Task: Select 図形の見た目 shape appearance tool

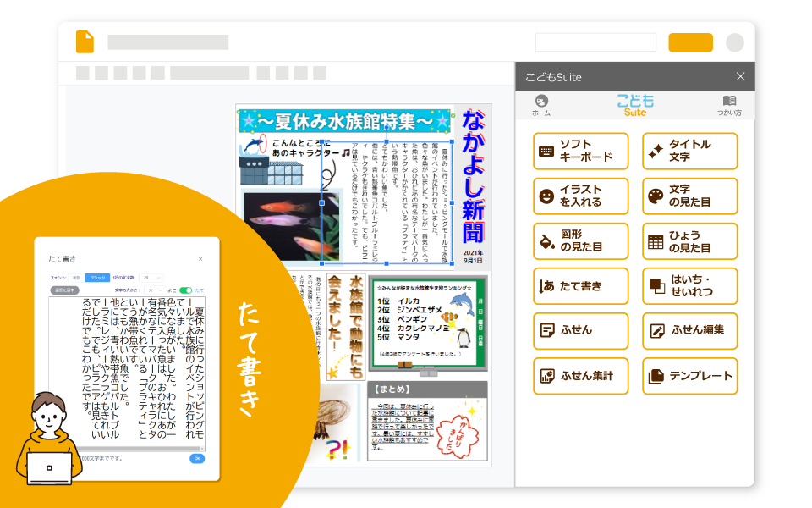Action: click(580, 241)
